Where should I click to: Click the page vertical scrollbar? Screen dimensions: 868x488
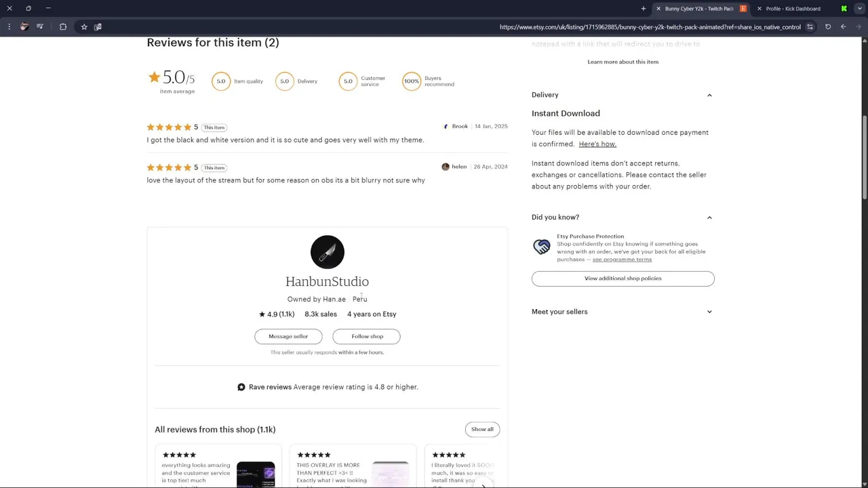point(865,157)
